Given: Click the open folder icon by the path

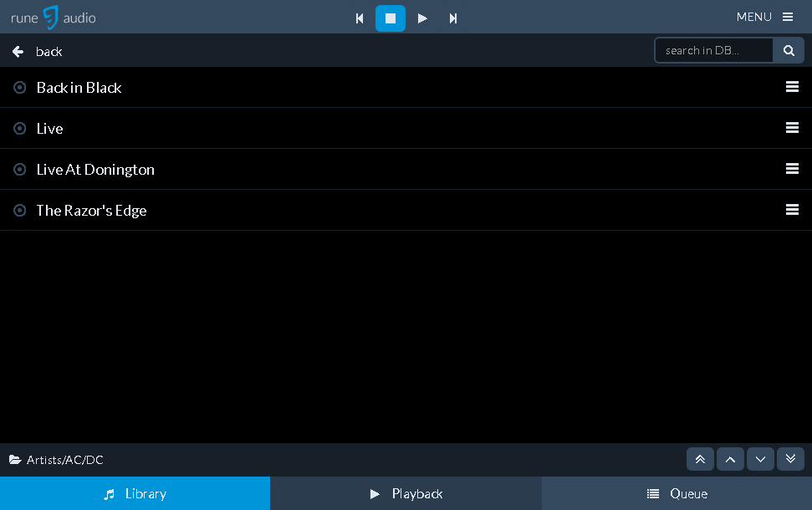Looking at the screenshot, I should 15,460.
